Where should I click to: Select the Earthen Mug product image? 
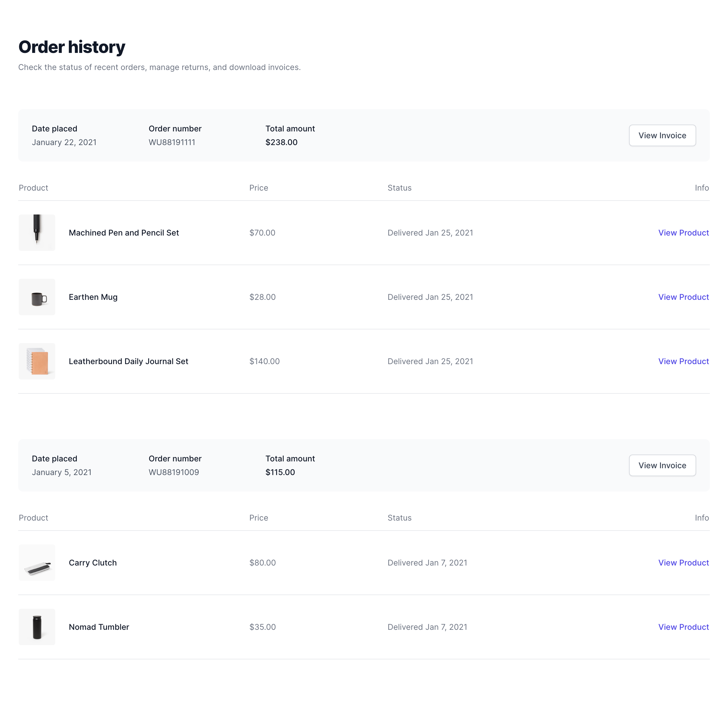(37, 297)
